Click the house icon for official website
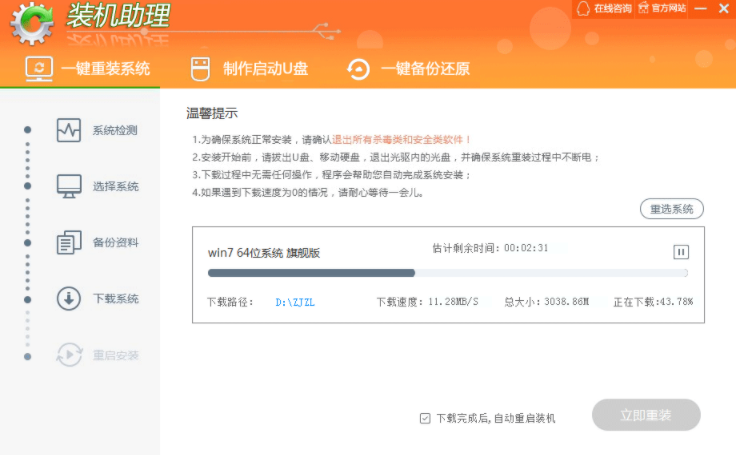This screenshot has height=455, width=737. click(x=643, y=8)
